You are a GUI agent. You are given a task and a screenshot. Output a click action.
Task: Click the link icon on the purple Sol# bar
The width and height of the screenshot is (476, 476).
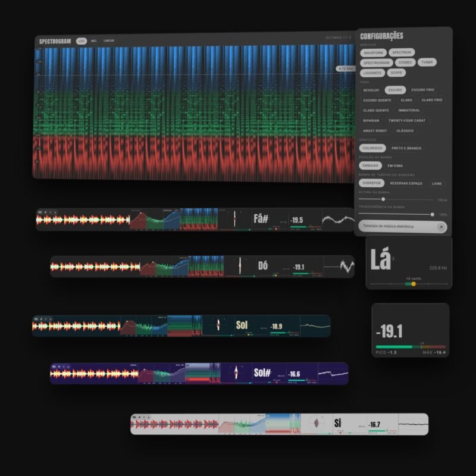[54, 367]
